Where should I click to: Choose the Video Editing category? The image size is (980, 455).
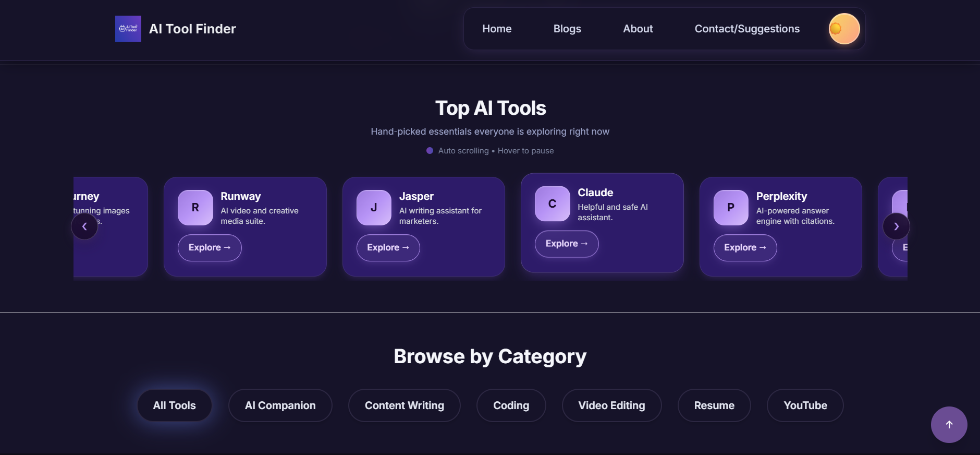point(612,405)
